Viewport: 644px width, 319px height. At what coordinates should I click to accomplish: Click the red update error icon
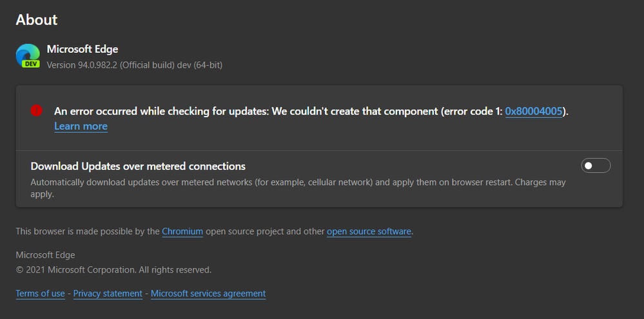[x=36, y=111]
